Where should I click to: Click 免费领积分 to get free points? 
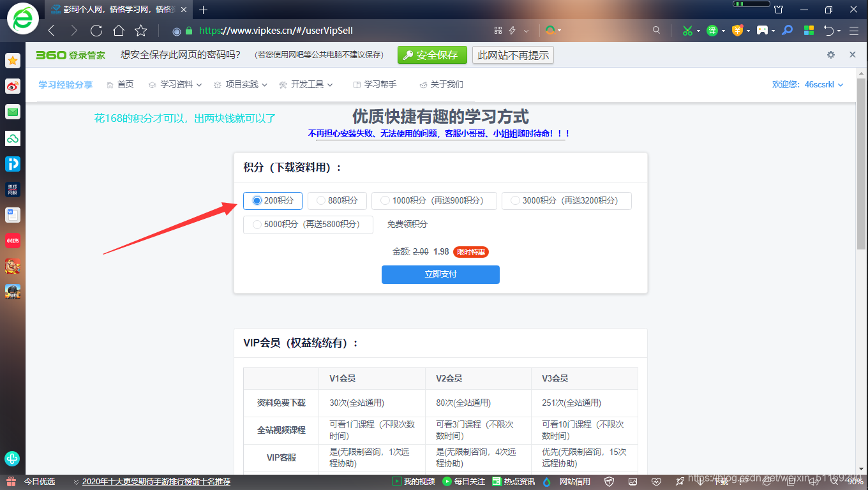pyautogui.click(x=406, y=224)
